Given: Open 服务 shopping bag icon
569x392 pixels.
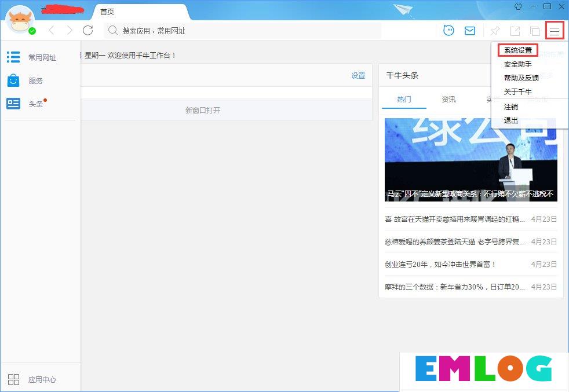Looking at the screenshot, I should pyautogui.click(x=13, y=80).
